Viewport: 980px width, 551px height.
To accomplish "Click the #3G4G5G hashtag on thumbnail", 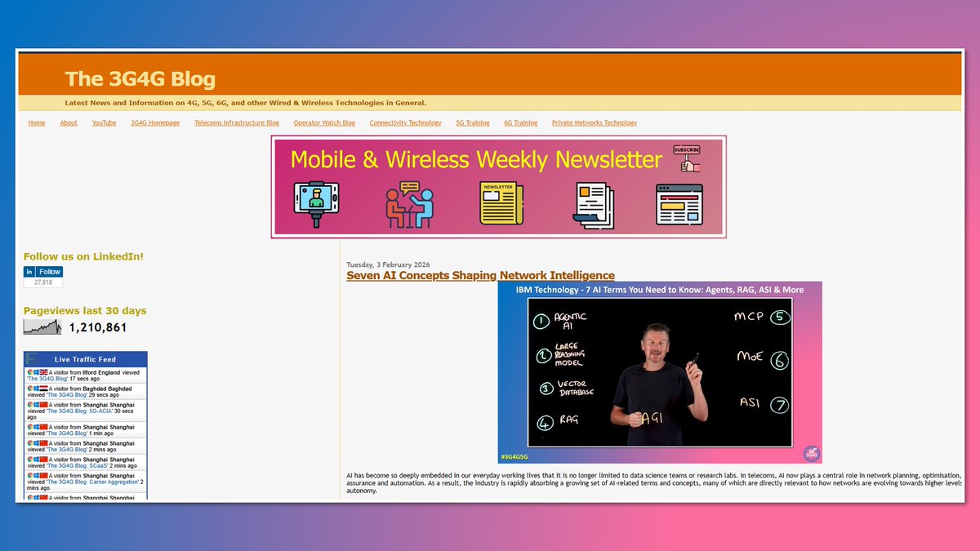I will 515,457.
